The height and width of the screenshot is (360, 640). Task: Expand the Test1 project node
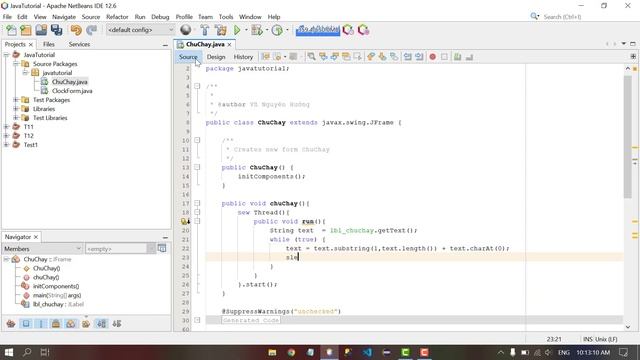[7, 144]
